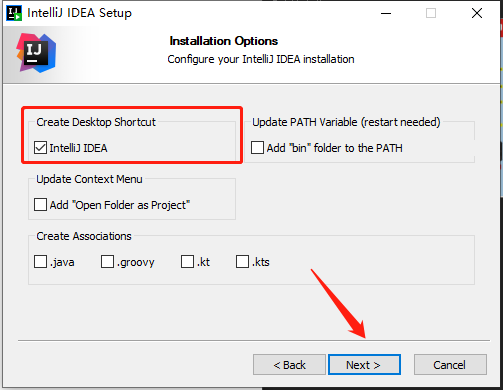Viewport: 503px width, 390px height.
Task: Tick the .java association checkbox
Action: pos(40,262)
